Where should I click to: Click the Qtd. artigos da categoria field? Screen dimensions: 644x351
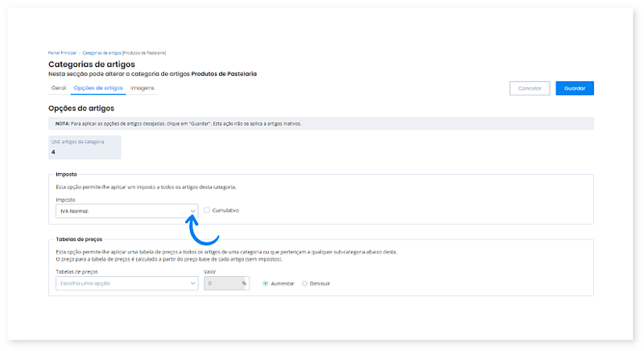click(85, 147)
